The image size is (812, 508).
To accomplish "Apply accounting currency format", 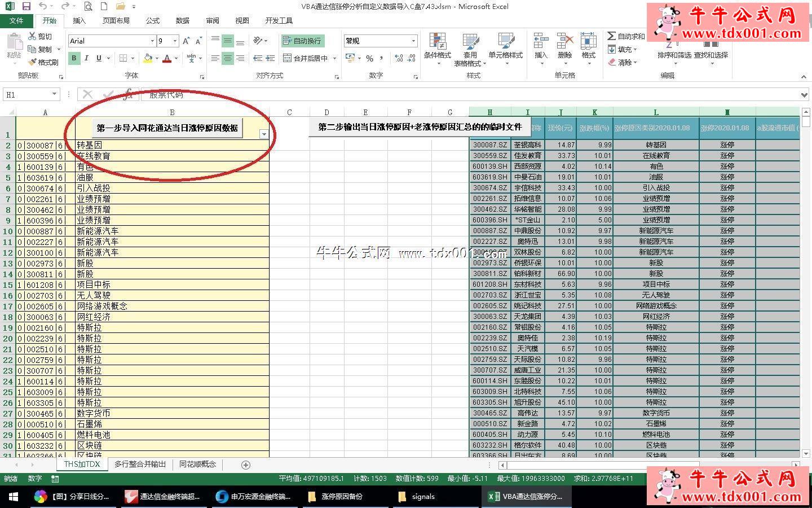I will (x=350, y=58).
